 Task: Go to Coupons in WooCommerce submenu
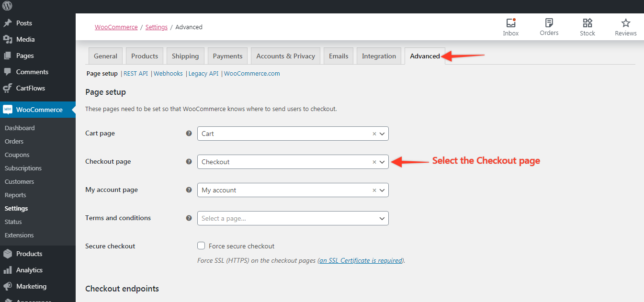[x=17, y=155]
